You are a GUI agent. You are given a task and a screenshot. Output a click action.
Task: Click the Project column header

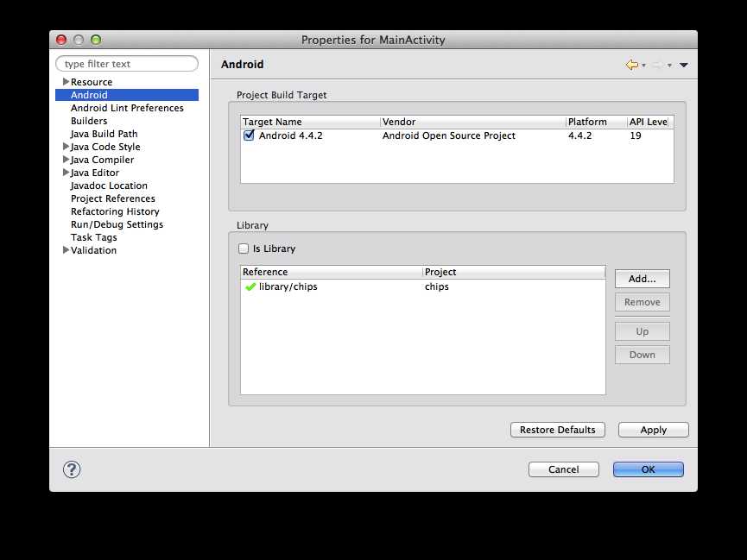[x=514, y=272]
